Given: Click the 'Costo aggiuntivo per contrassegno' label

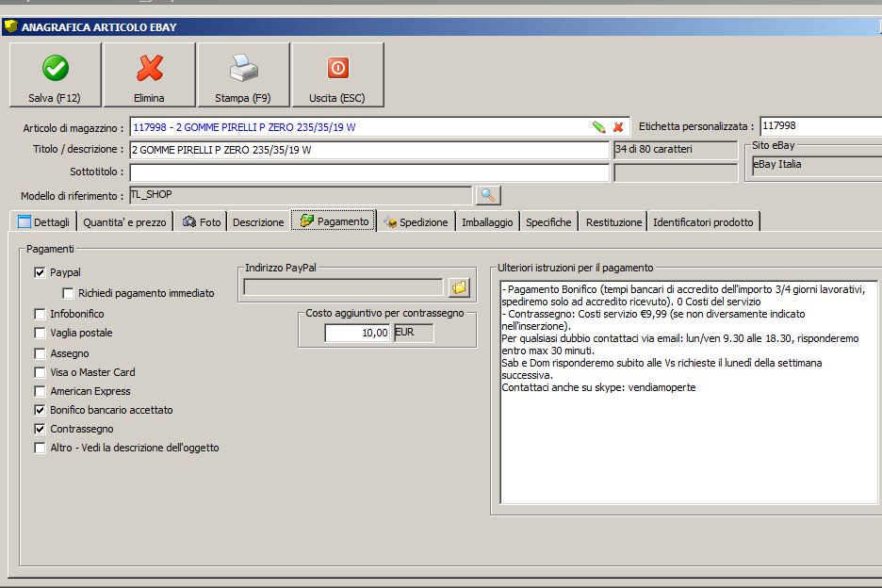Looking at the screenshot, I should 384,313.
